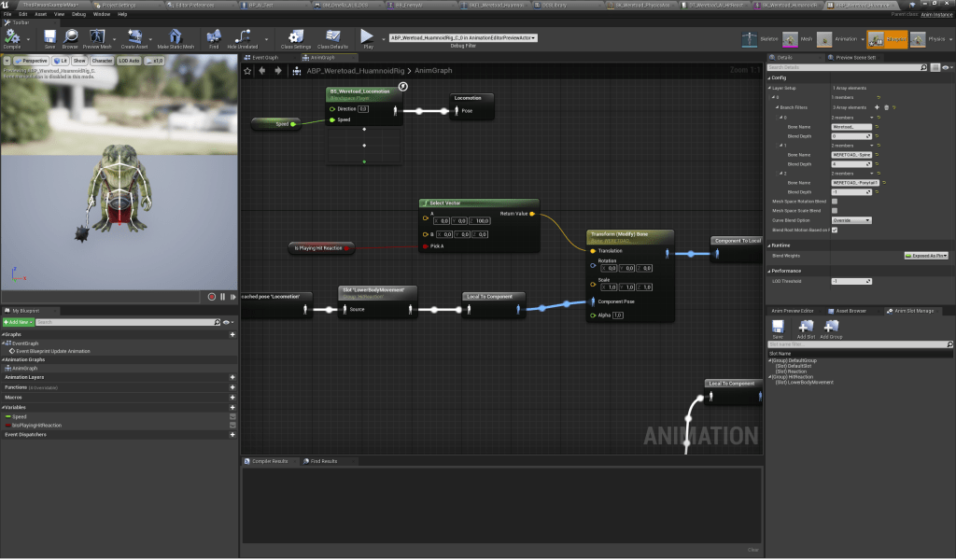
Task: Click the green Add New button
Action: point(17,322)
